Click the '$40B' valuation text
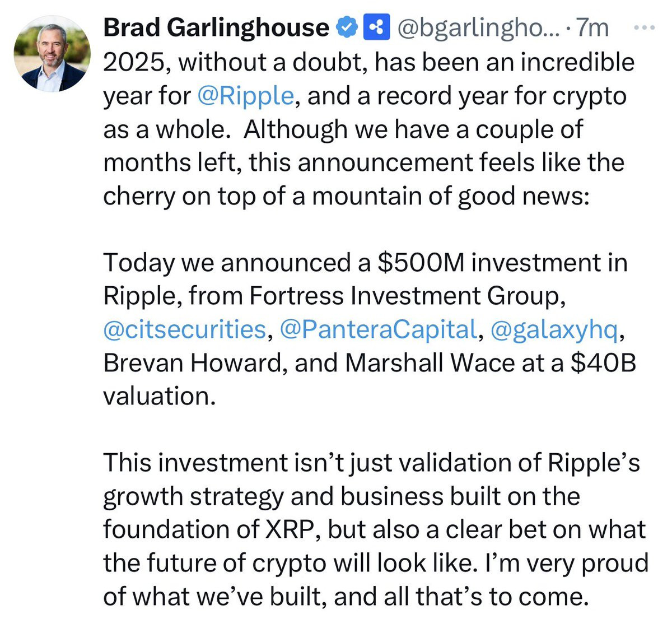This screenshot has width=672, height=619. (x=603, y=362)
